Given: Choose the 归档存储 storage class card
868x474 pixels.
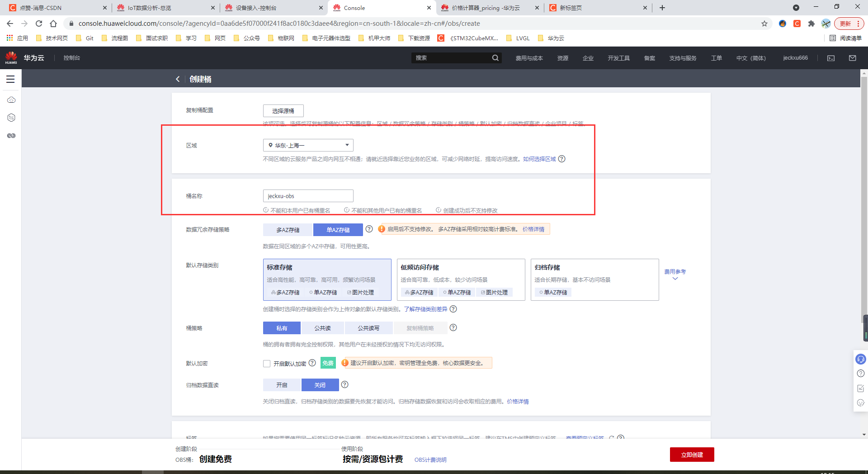Looking at the screenshot, I should (595, 280).
